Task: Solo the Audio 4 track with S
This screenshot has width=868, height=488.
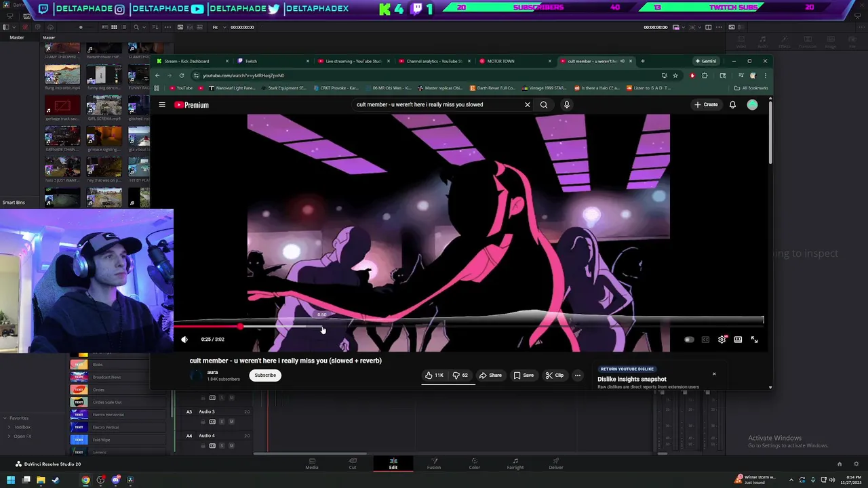Action: coord(222,445)
